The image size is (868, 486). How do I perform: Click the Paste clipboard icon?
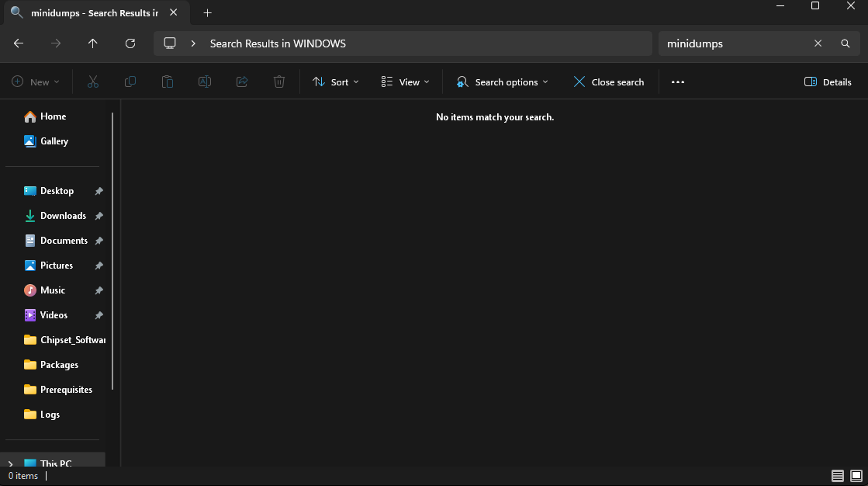pyautogui.click(x=168, y=82)
